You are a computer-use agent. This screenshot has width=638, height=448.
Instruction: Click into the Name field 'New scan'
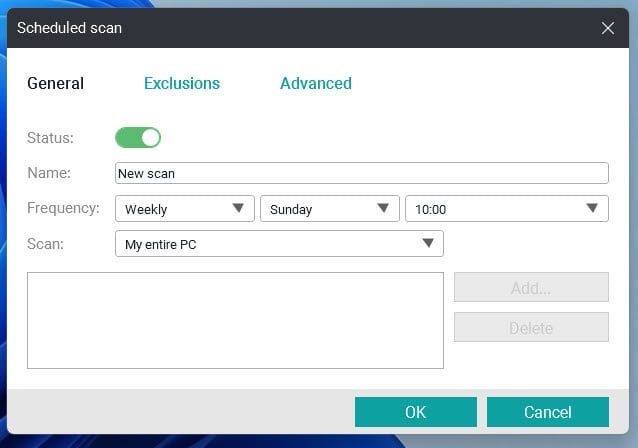(x=362, y=173)
